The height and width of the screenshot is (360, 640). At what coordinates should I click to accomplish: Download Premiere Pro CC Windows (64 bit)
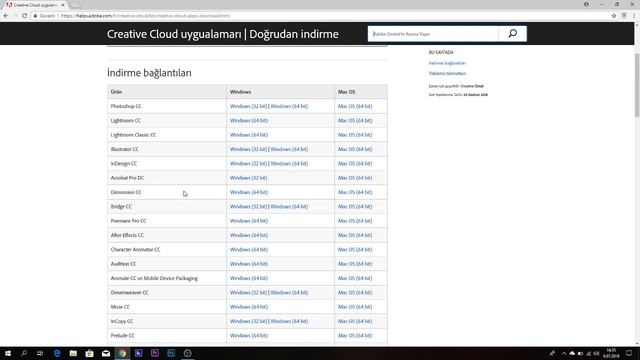tap(249, 221)
